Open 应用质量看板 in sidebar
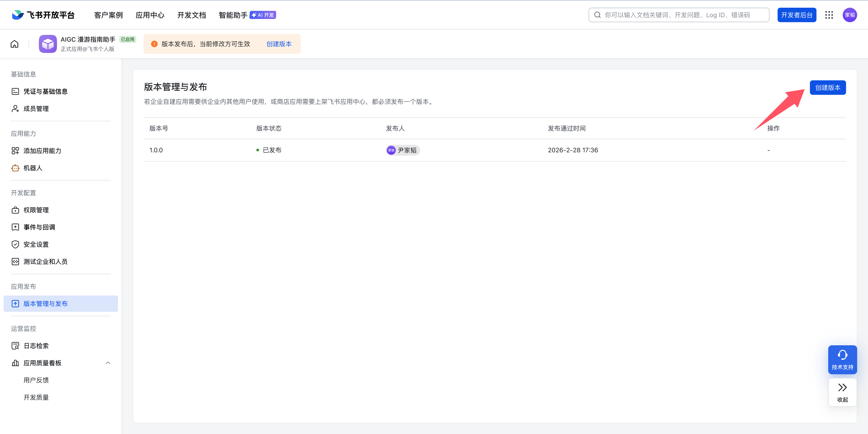Screen dimensions: 868x434 [x=42, y=363]
